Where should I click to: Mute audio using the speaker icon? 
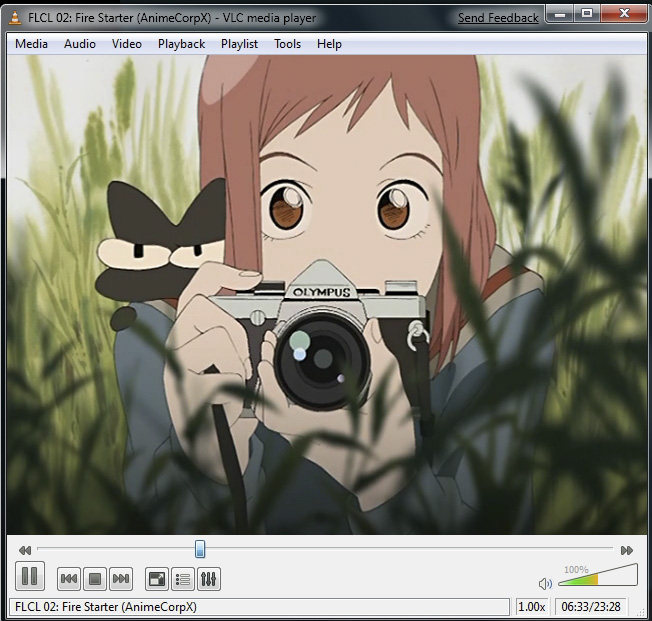545,583
